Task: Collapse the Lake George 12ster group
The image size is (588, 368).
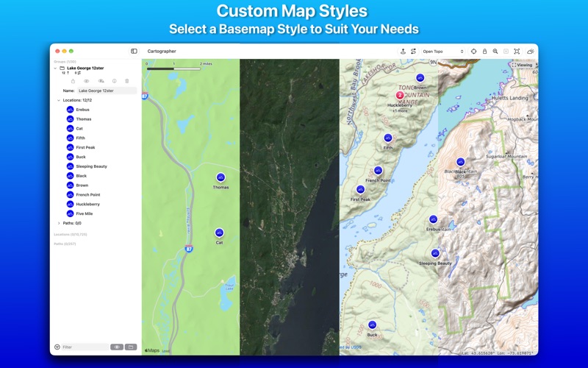Action: point(56,68)
